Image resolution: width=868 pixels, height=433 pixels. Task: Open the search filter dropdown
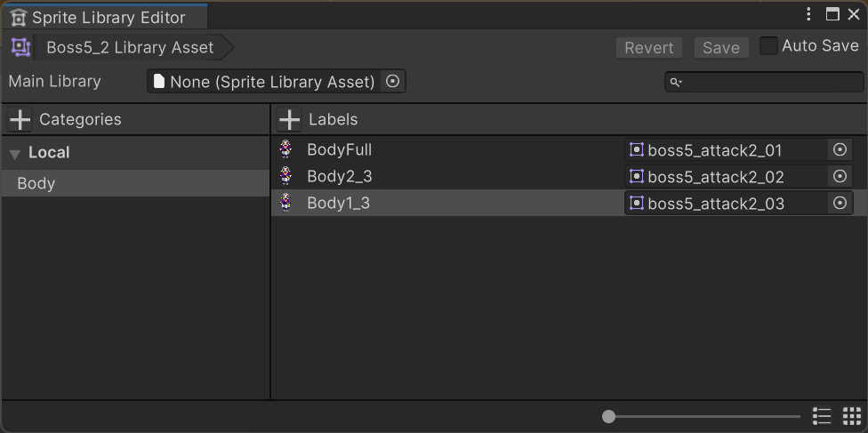[x=676, y=83]
